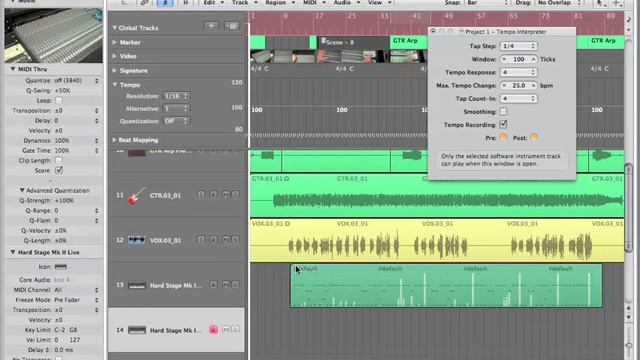Click the Post indicator in Tempo Interpreter
Screen dimensions: 640x360
pyautogui.click(x=533, y=138)
